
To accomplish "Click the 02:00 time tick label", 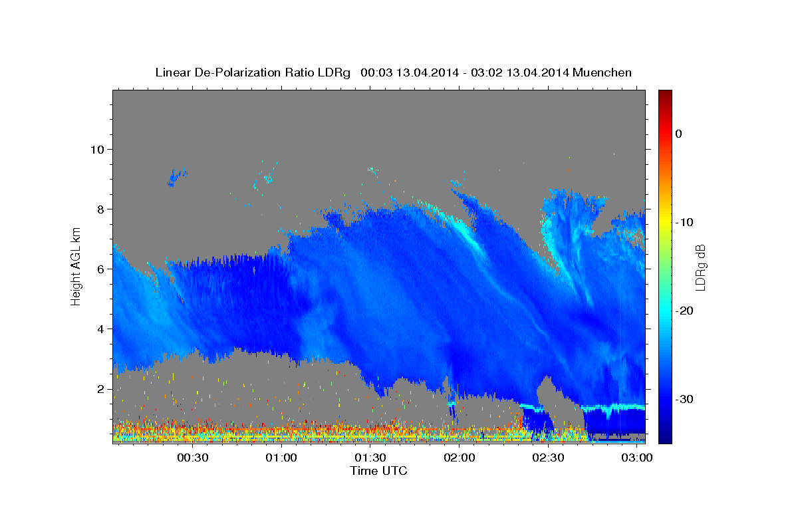I will [x=459, y=458].
